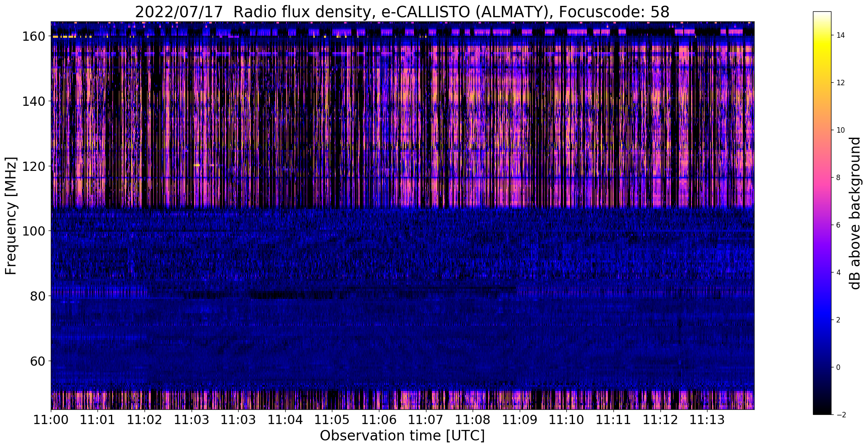Click the 11:05 time tick label
This screenshot has height=448, width=868.
[332, 420]
